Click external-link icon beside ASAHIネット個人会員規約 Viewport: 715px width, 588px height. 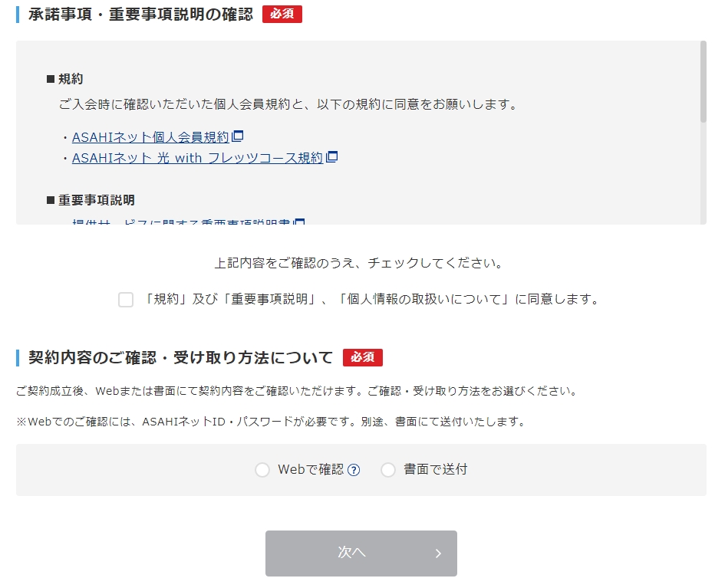(x=238, y=136)
